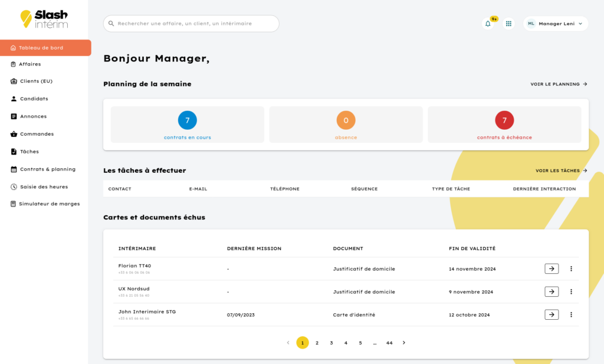Click arrow button for UX Nordsud row

coord(551,291)
